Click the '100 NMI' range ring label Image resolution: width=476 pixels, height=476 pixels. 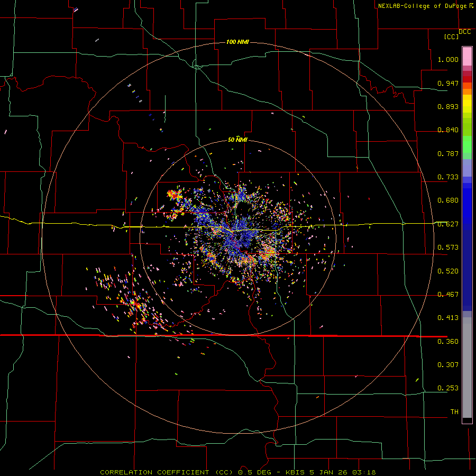click(x=237, y=42)
